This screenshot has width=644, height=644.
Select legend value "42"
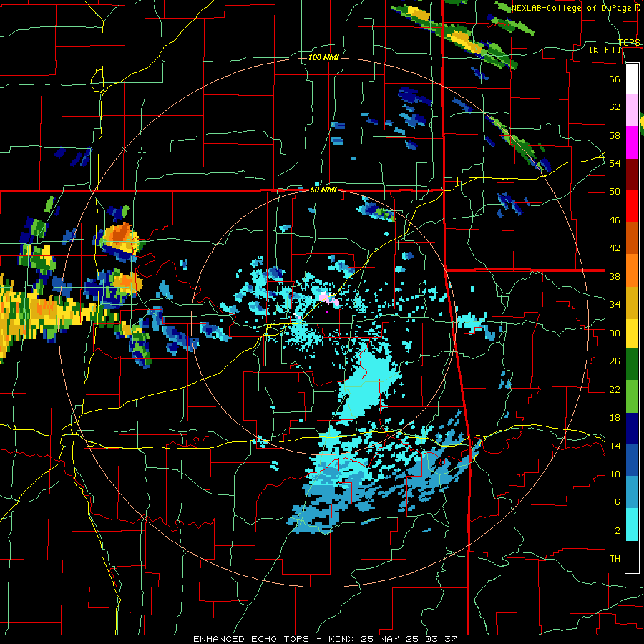[x=615, y=248]
